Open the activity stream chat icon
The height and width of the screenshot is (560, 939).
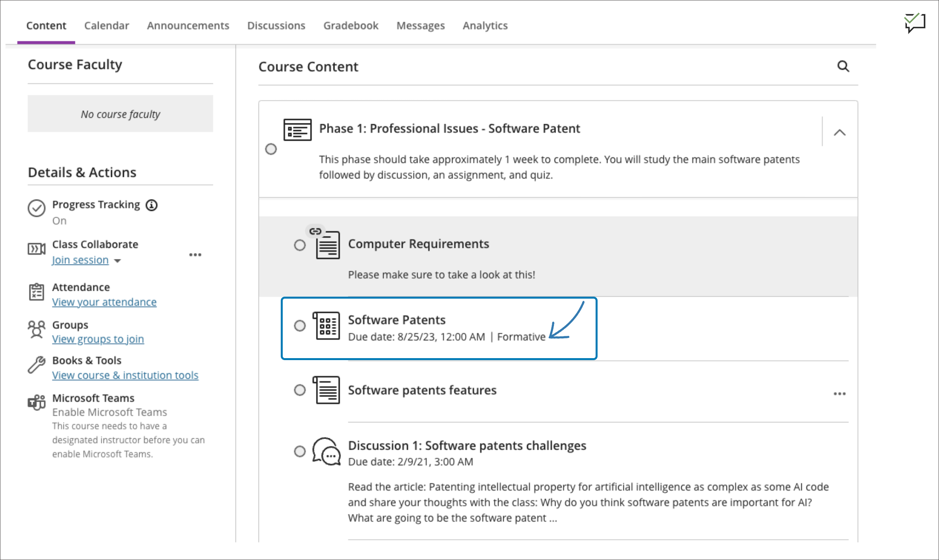click(915, 23)
